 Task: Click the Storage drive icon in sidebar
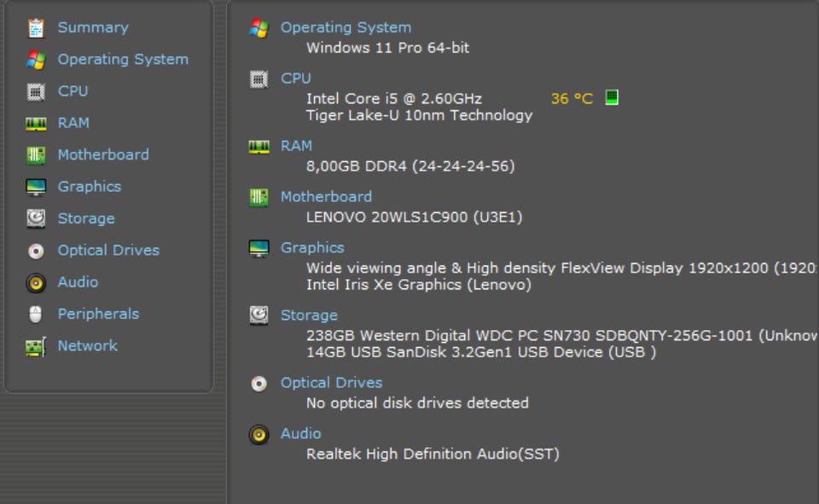[35, 218]
